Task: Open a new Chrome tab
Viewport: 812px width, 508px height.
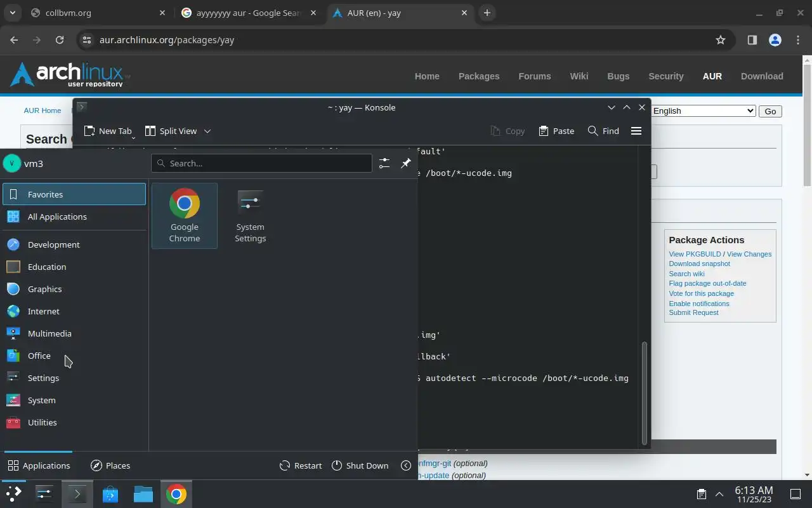Action: [487, 13]
